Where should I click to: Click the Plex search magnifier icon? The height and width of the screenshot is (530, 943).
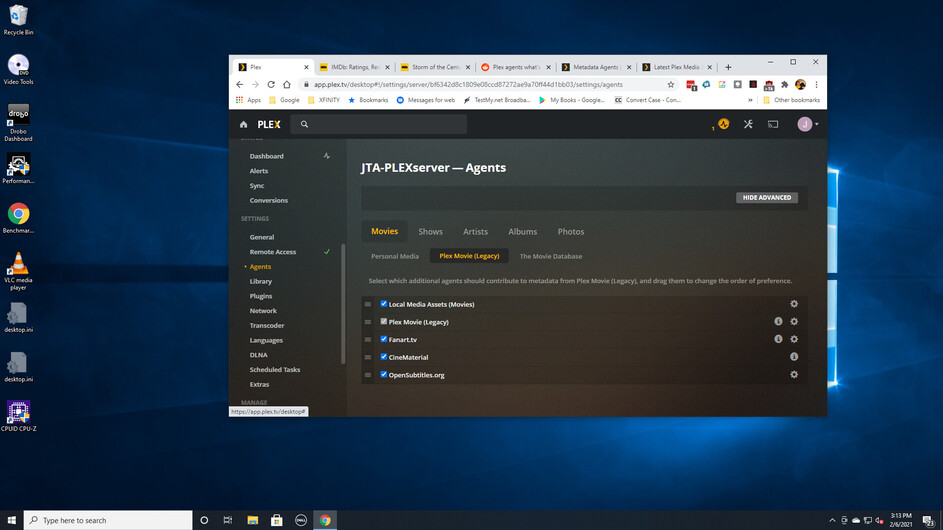click(304, 124)
